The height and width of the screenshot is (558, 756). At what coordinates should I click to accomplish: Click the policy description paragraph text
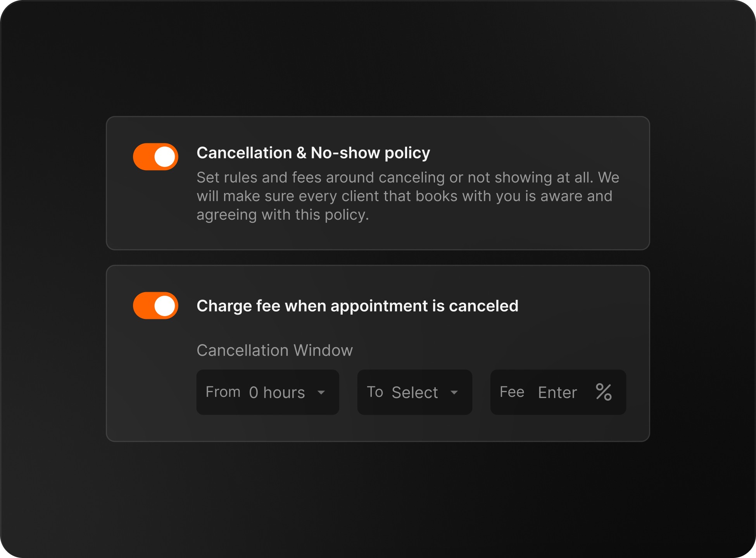coord(408,196)
